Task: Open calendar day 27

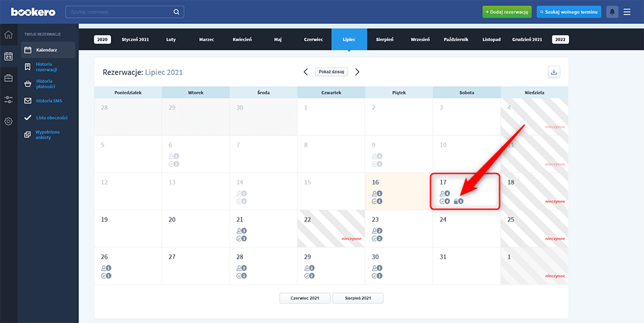Action: coord(196,266)
